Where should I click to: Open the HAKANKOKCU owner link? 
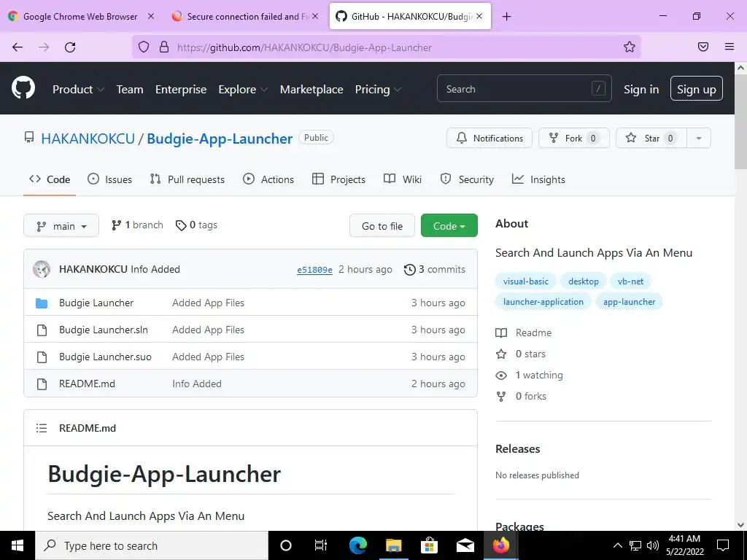(x=88, y=139)
